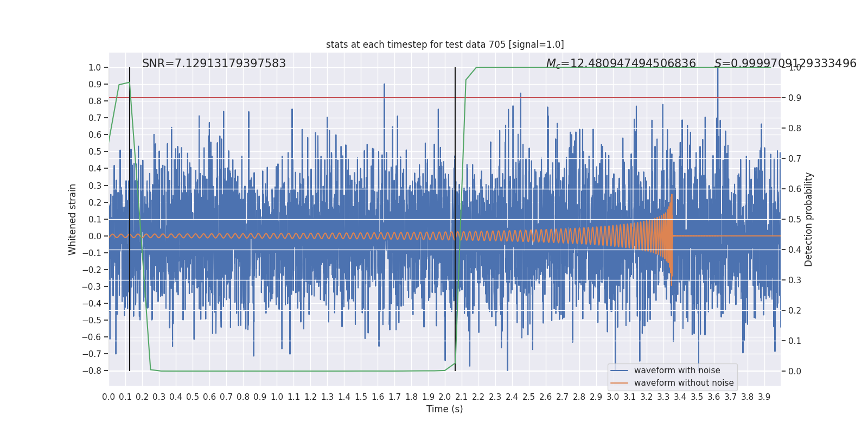Click time axis tick label 2.0
The image size is (868, 434).
(x=445, y=397)
